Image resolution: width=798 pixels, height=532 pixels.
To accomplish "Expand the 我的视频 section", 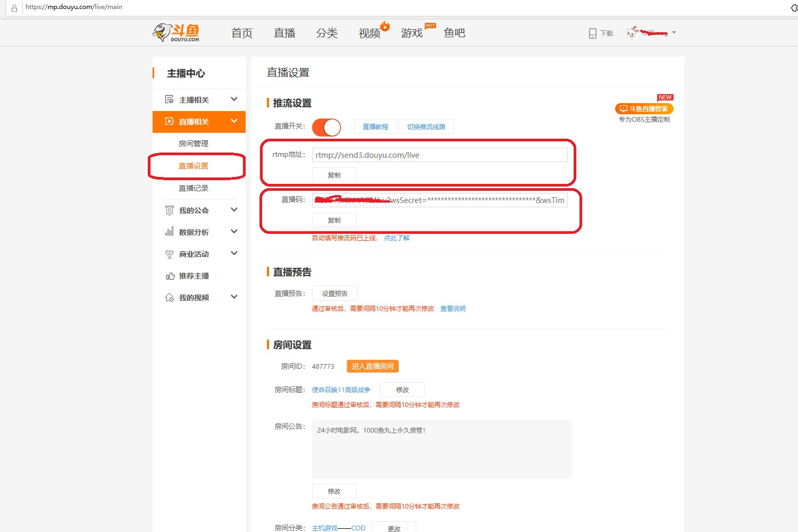I will tap(234, 297).
